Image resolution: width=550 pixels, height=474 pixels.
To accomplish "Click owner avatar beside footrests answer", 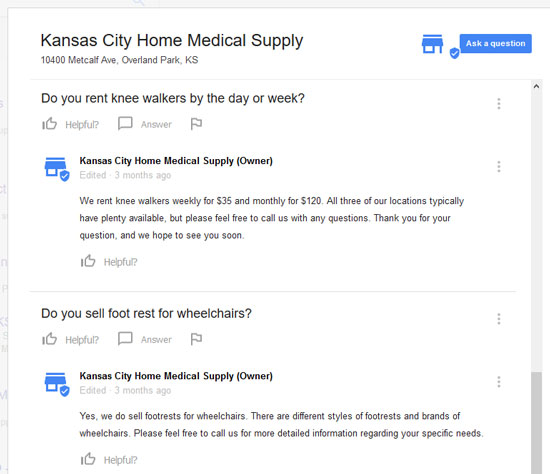I will pos(57,384).
